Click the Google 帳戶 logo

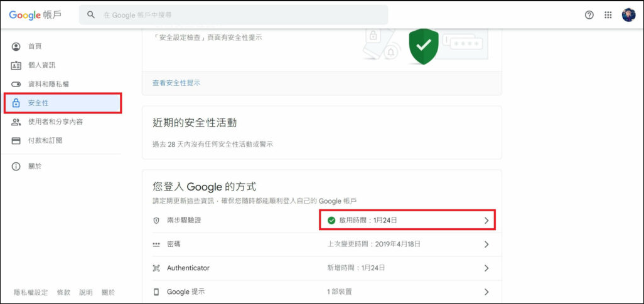pos(35,15)
